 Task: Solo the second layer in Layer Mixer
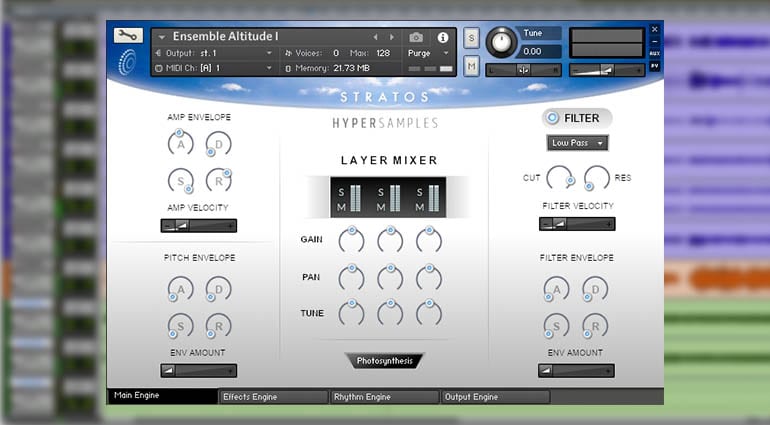pos(381,192)
